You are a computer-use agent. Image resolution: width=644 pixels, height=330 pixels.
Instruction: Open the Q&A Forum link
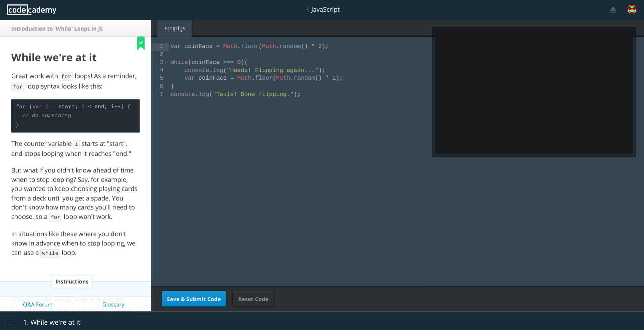[38, 304]
